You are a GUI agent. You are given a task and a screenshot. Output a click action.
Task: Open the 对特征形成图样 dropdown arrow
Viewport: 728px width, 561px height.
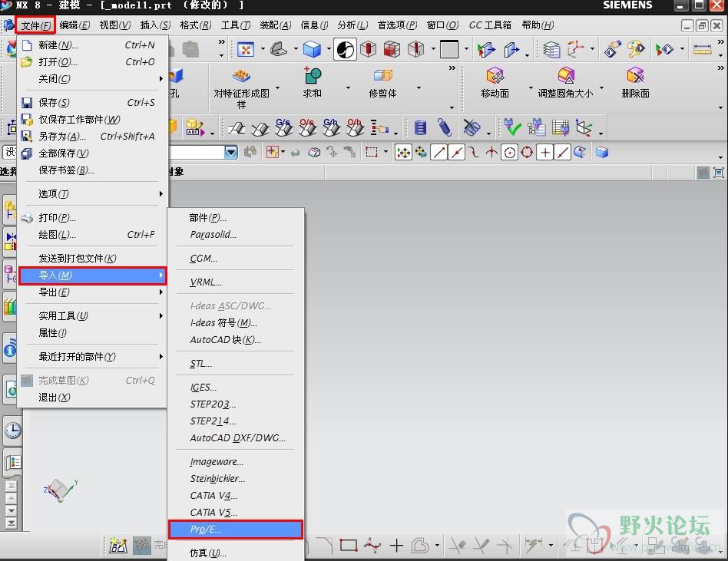point(278,87)
